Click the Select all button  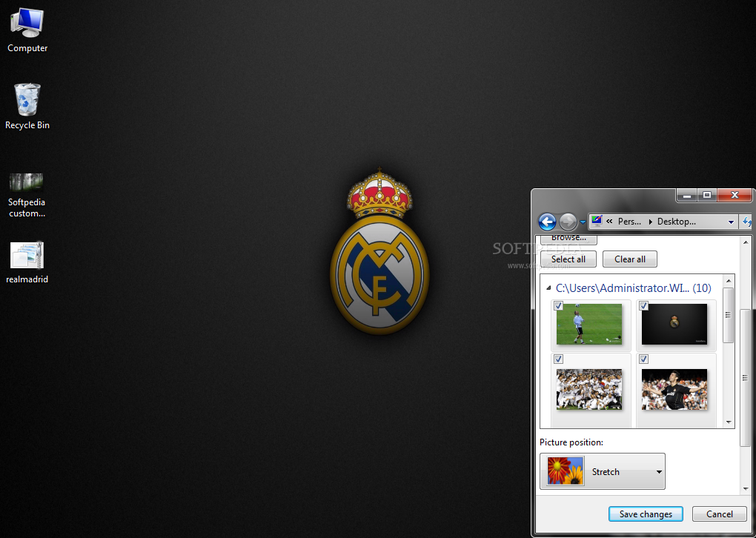tap(568, 259)
